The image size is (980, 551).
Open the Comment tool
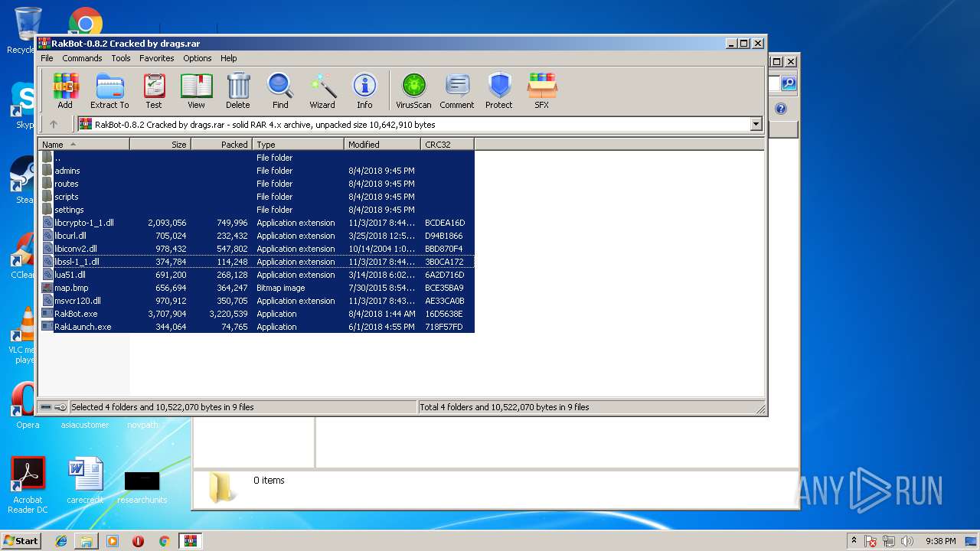click(x=457, y=91)
